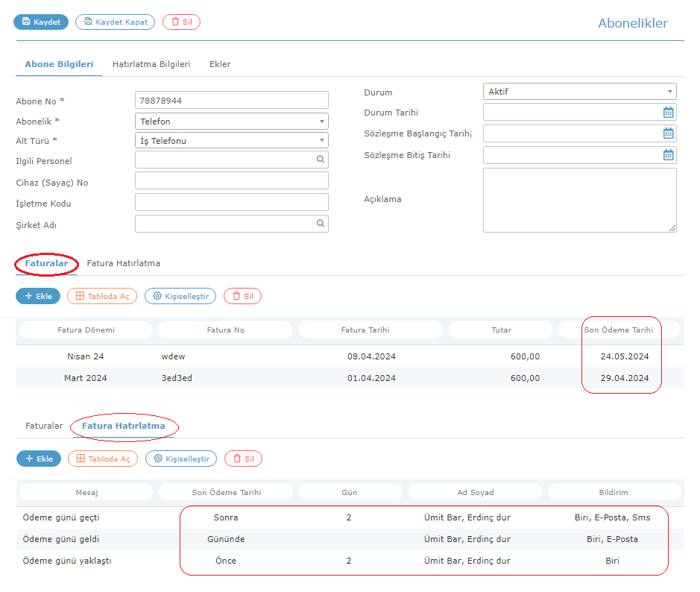Select the upper Faturalar tab
The image size is (700, 592).
46,263
